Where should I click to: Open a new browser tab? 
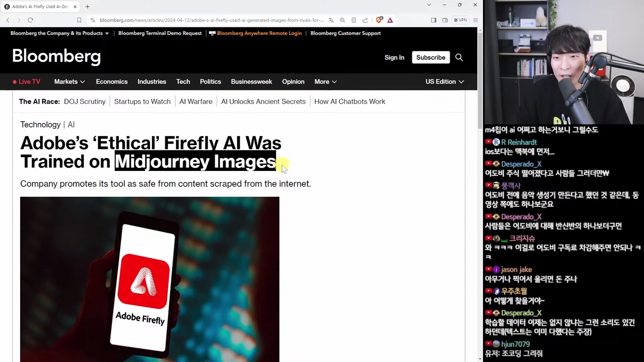click(x=87, y=7)
